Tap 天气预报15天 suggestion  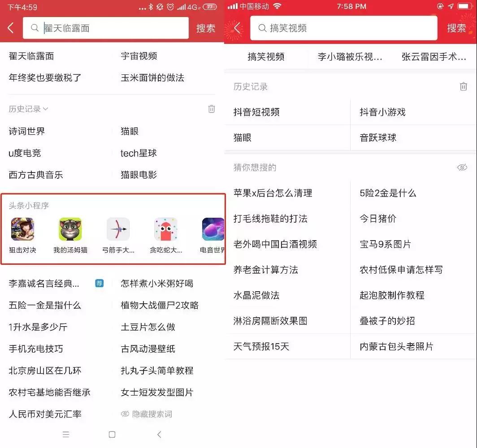pos(261,346)
